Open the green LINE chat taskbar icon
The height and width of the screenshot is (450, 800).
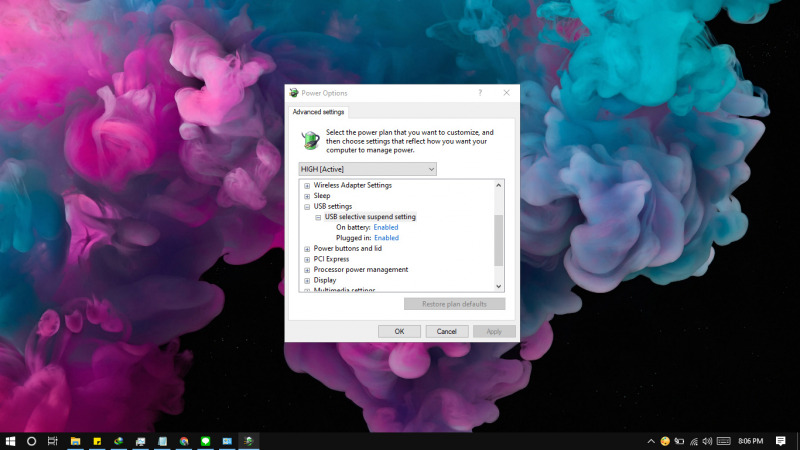tap(206, 441)
